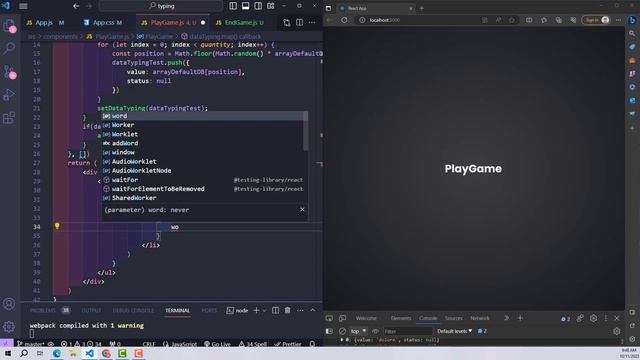Go back with the VS Code navigation arrow

[x=76, y=6]
